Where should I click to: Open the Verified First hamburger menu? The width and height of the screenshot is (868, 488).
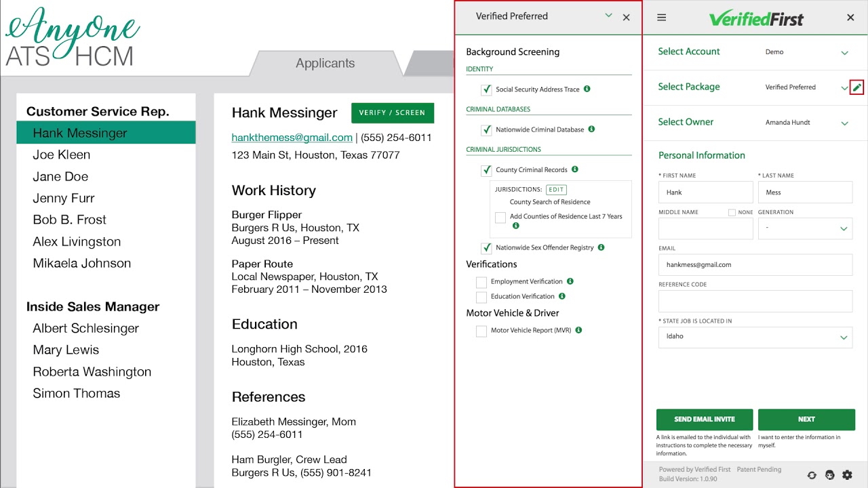[x=662, y=18]
